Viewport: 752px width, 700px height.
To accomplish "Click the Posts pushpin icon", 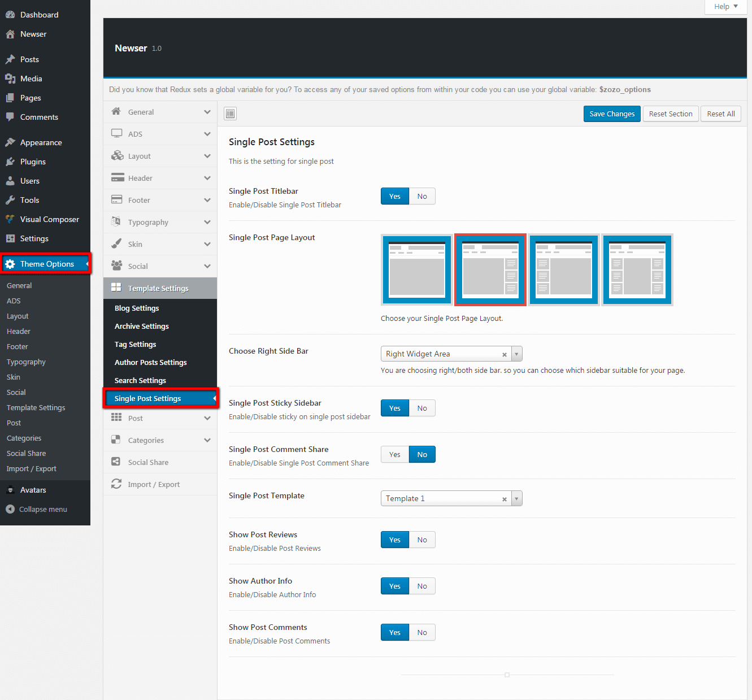I will [x=10, y=59].
